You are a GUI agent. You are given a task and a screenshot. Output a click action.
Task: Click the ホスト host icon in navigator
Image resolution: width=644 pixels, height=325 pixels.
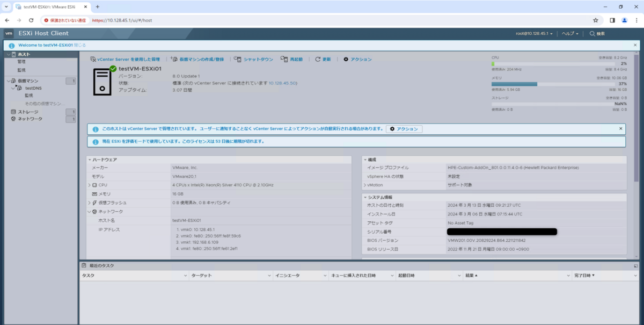(13, 54)
